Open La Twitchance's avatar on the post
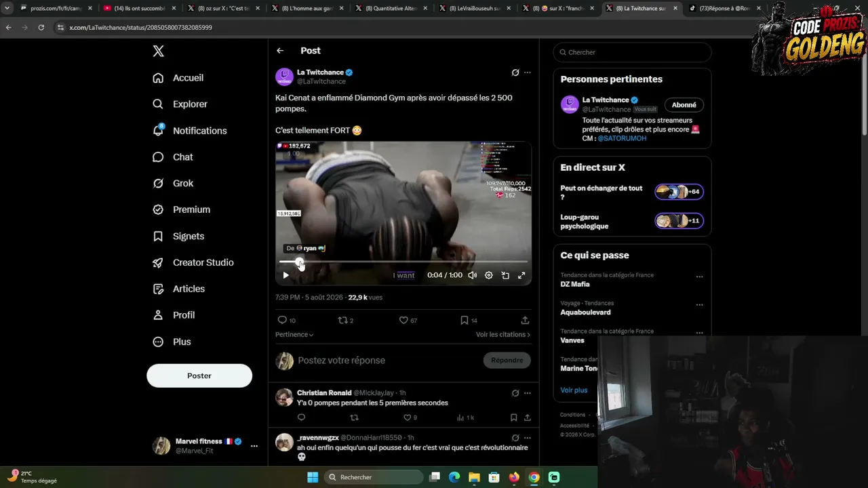 (x=284, y=77)
